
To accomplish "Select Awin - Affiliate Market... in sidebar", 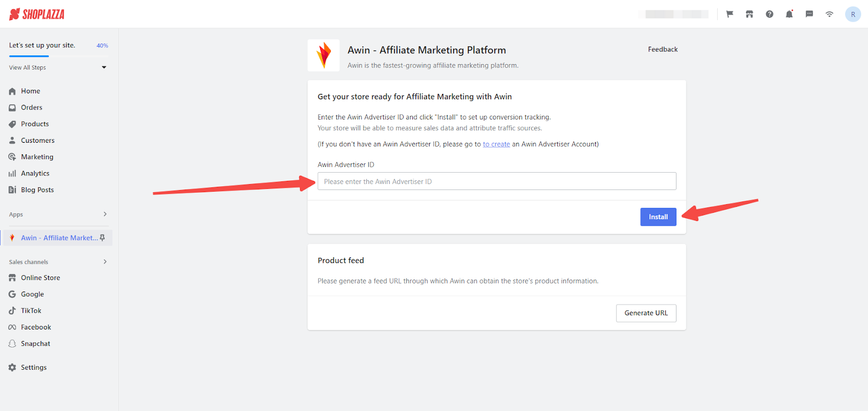I will pos(56,238).
